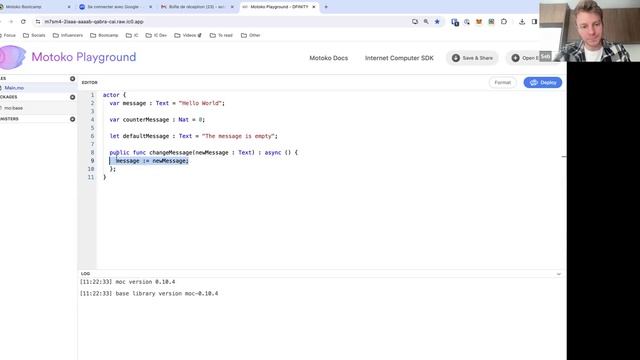Open the Bootcamp bookmarks folder
The width and height of the screenshot is (640, 360).
(x=104, y=36)
